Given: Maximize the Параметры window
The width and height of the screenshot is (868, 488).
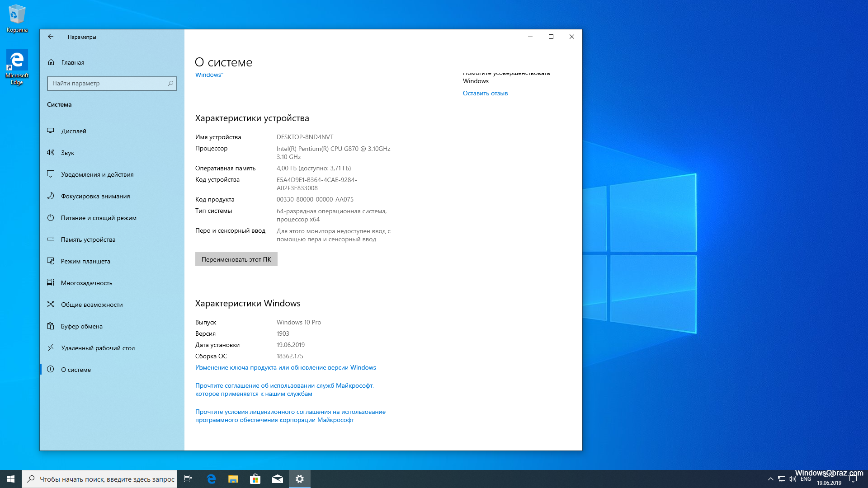Looking at the screenshot, I should coord(551,37).
